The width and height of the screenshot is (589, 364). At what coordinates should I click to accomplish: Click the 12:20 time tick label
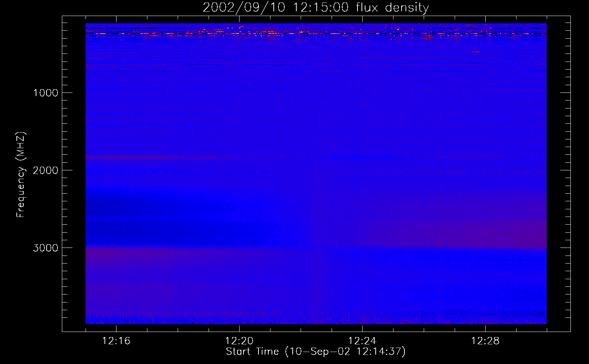point(239,341)
